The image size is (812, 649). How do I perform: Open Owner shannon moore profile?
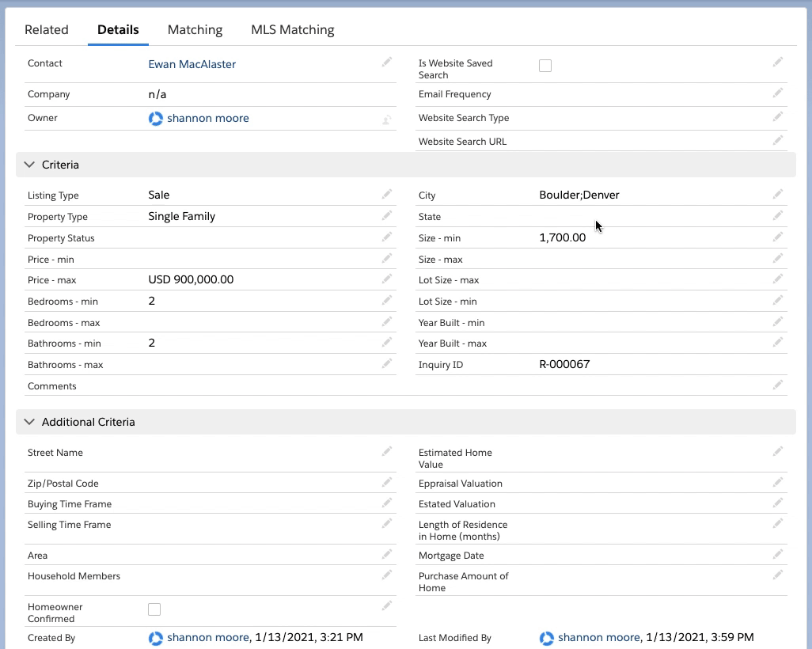tap(207, 119)
